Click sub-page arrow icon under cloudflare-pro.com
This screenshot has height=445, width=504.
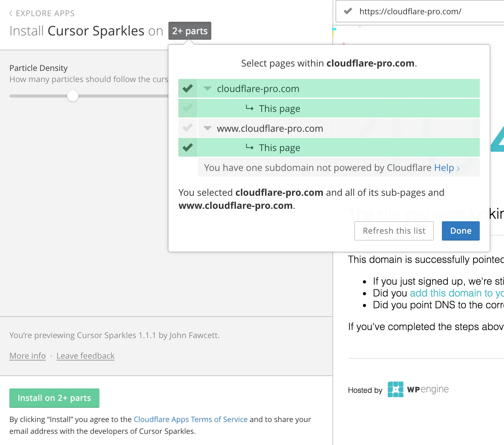(x=250, y=108)
